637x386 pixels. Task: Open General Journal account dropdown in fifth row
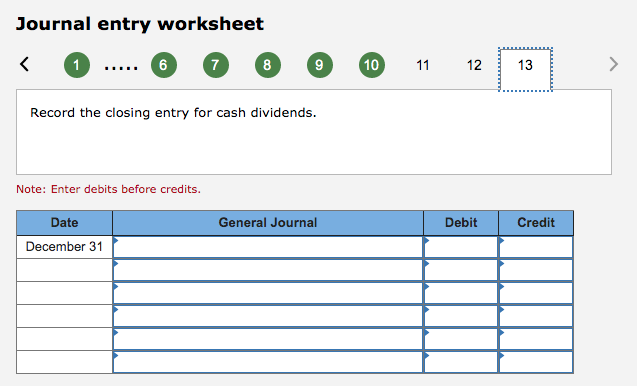(x=268, y=339)
